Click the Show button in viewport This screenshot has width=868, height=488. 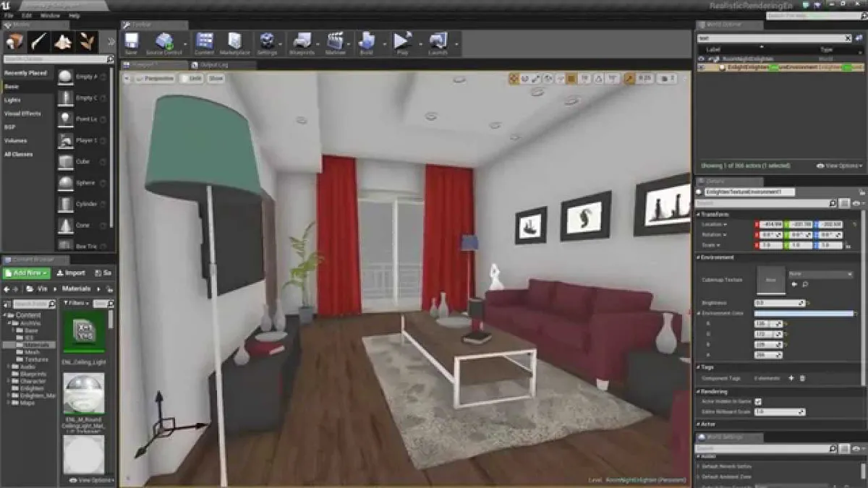click(x=216, y=78)
